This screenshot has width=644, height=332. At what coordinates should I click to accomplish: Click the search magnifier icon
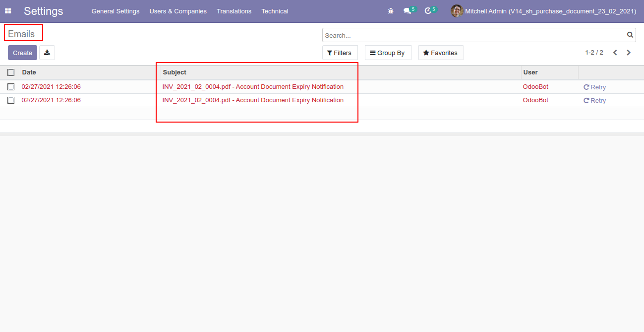[630, 35]
